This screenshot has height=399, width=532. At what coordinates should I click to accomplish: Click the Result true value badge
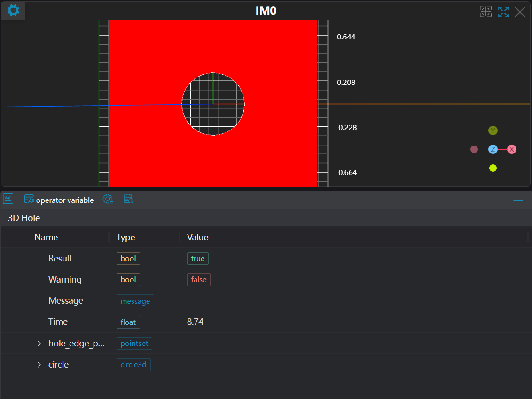coord(197,259)
